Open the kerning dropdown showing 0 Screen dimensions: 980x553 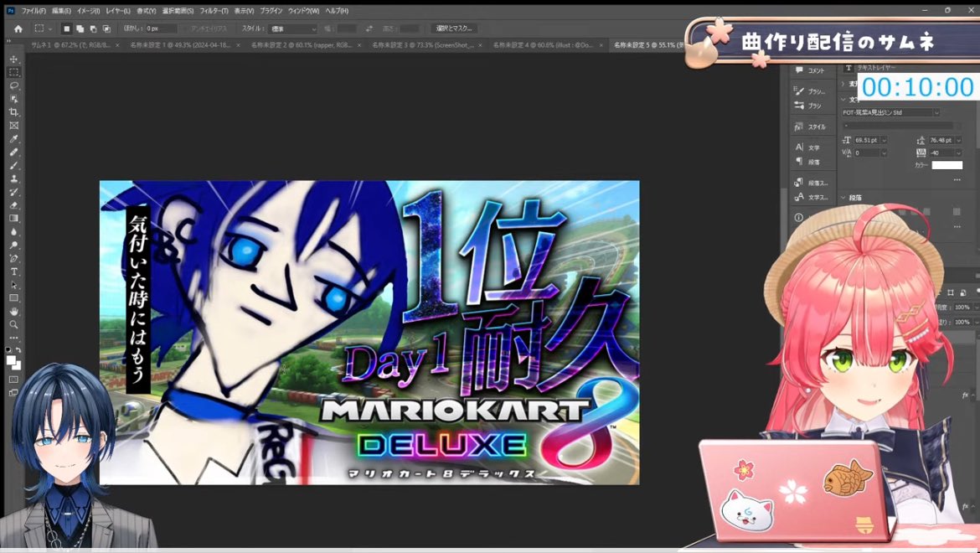click(884, 153)
